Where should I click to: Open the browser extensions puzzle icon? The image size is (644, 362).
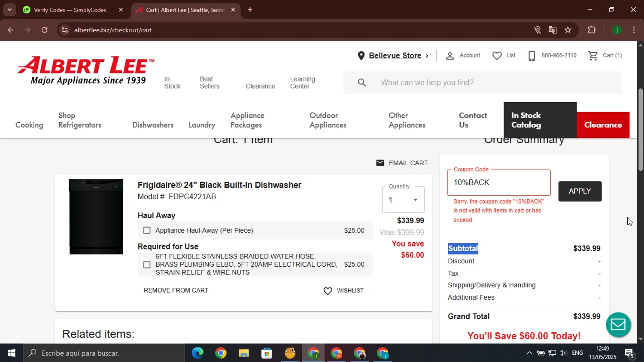(x=592, y=30)
